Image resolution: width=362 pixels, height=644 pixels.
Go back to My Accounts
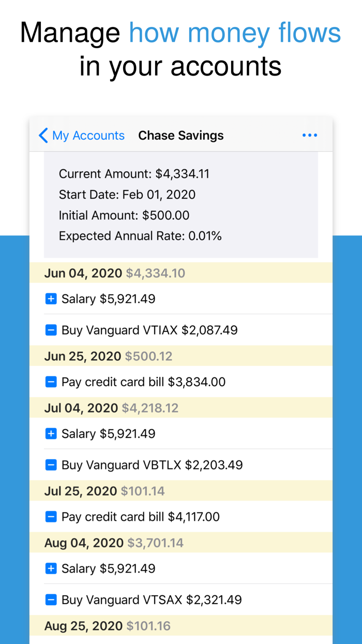tap(88, 136)
